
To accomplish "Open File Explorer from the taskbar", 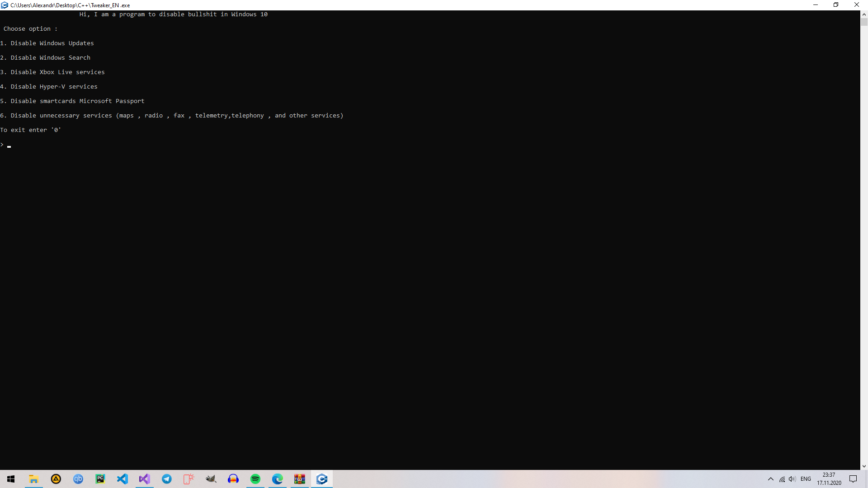I will point(34,479).
